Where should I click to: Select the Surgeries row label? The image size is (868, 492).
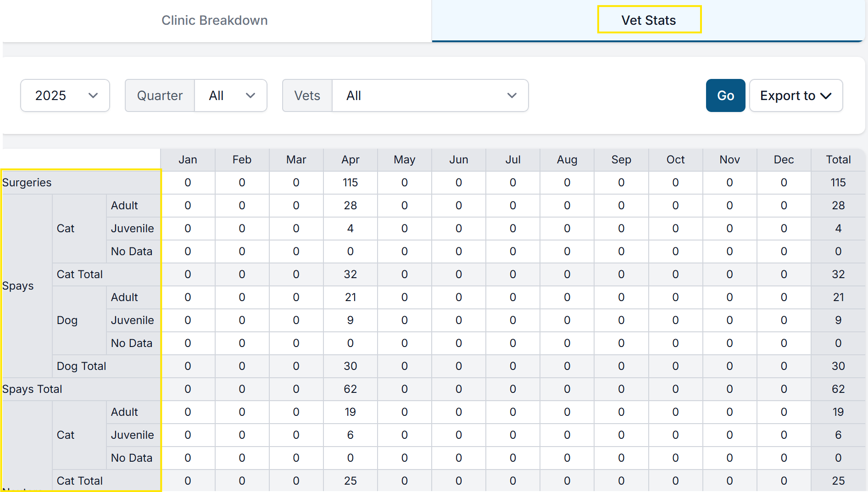click(27, 183)
